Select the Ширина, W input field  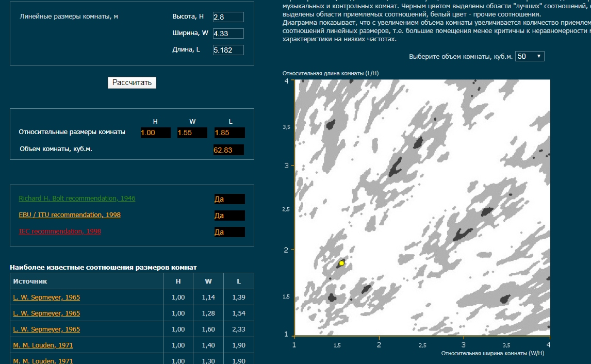tap(228, 34)
